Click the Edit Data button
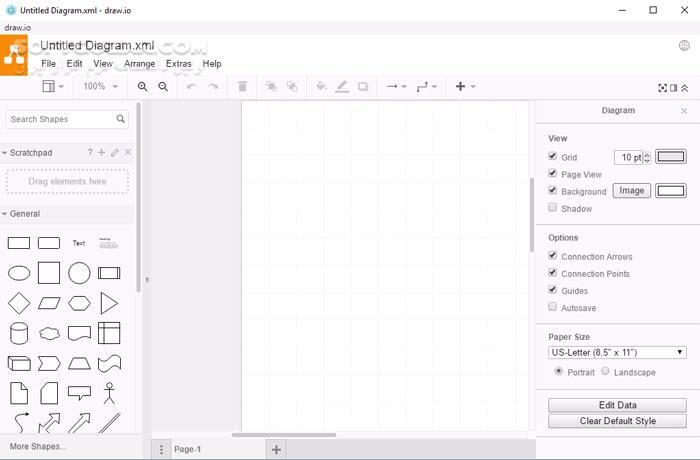Screen dimensions: 700x460 [617, 405]
